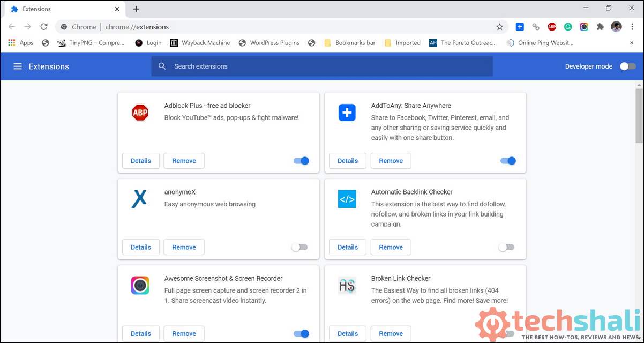Open Details for Adblock Plus

(141, 161)
